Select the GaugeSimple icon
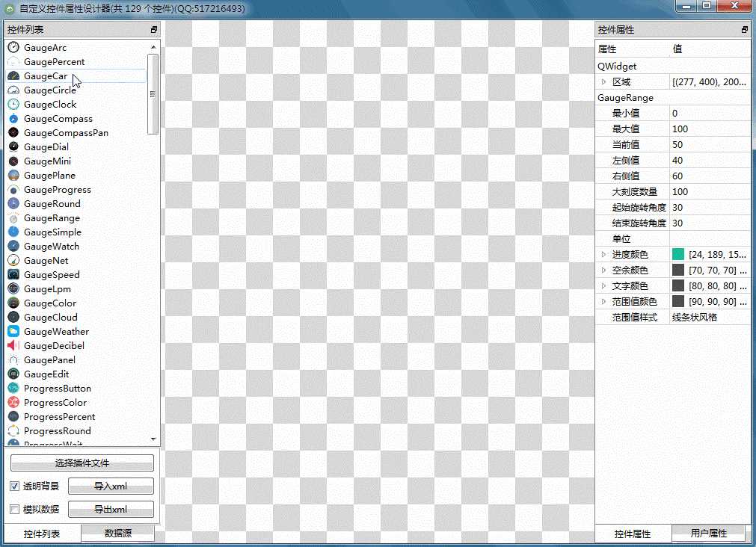756x547 pixels. coord(13,232)
